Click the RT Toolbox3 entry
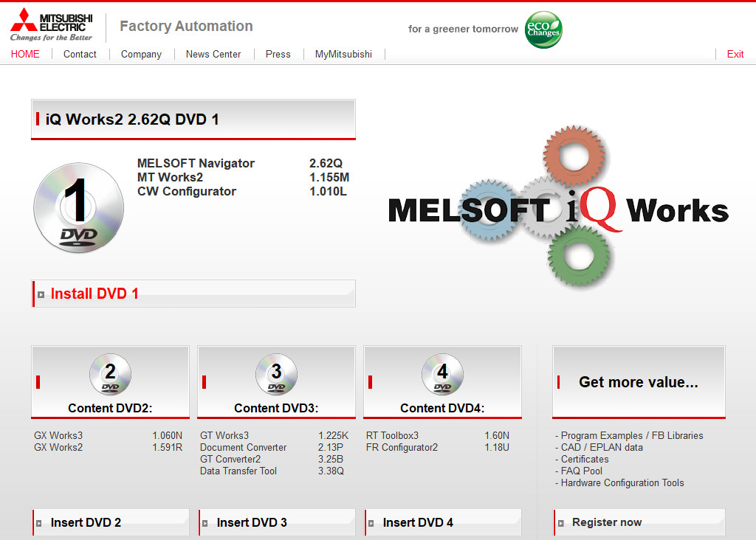The height and width of the screenshot is (540, 756). coord(392,435)
